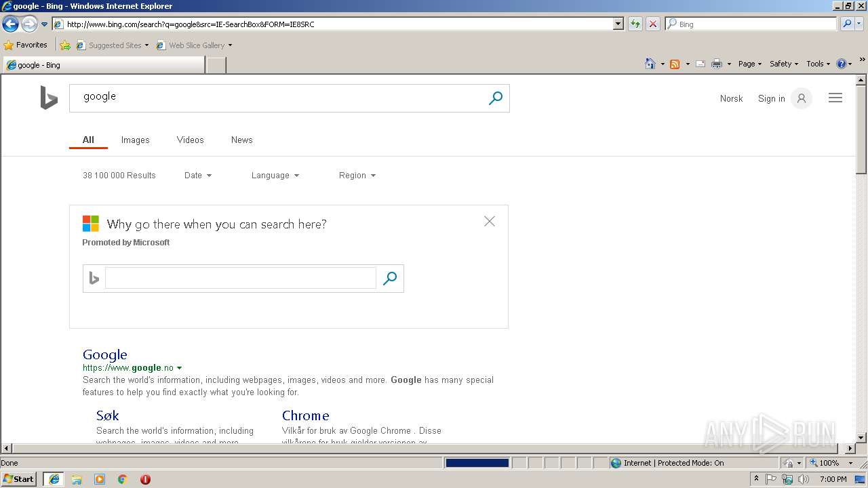Expand the Print dropdown arrow
Screen dimensions: 868x488
tap(729, 64)
